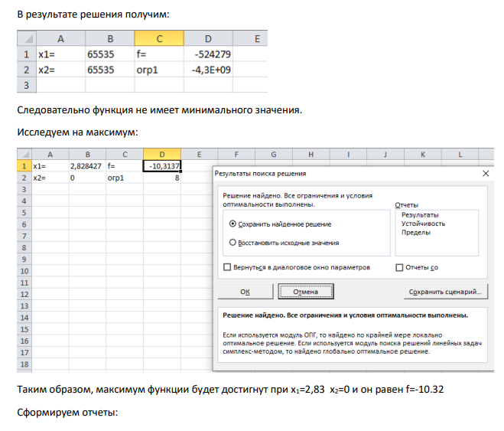Image resolution: width=504 pixels, height=431 pixels.
Task: Check the Отчеты со checkbox
Action: (399, 268)
